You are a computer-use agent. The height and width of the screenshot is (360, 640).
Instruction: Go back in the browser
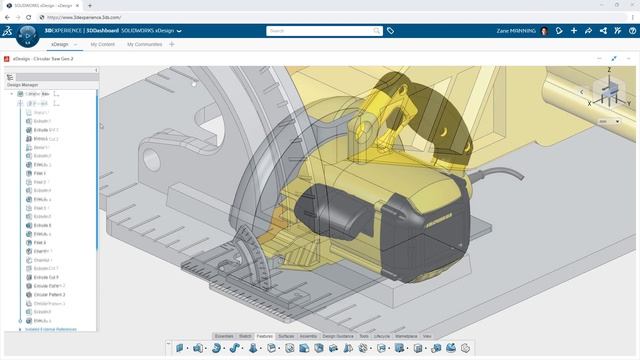[7, 18]
